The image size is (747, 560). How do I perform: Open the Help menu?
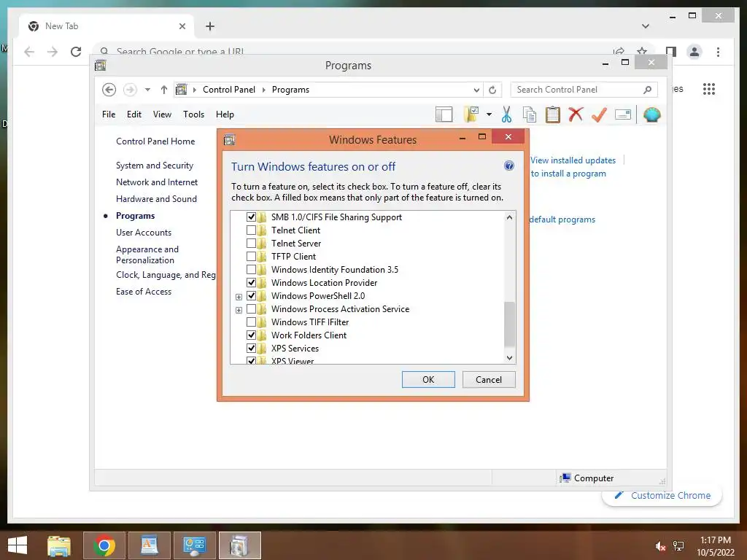click(225, 114)
